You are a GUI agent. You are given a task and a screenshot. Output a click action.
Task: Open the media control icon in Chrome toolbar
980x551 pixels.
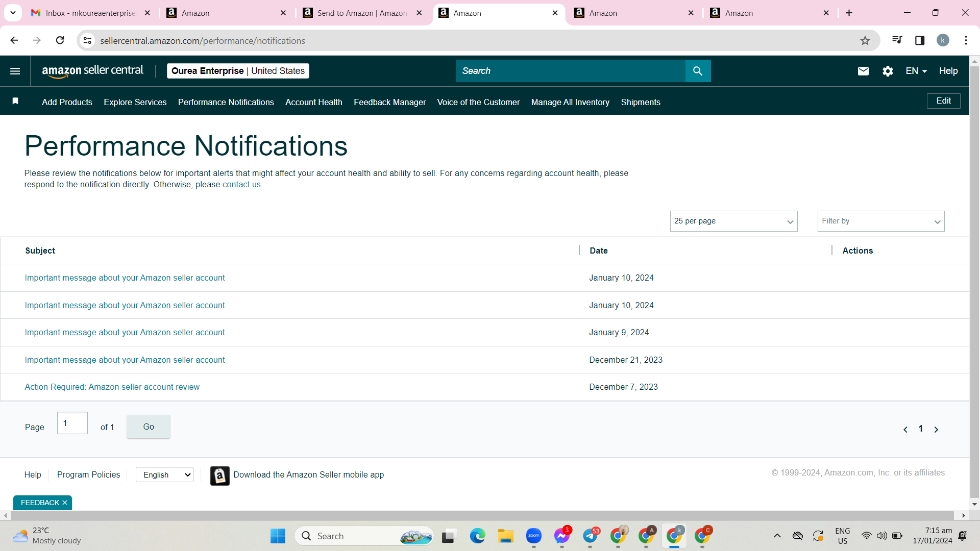click(x=897, y=40)
